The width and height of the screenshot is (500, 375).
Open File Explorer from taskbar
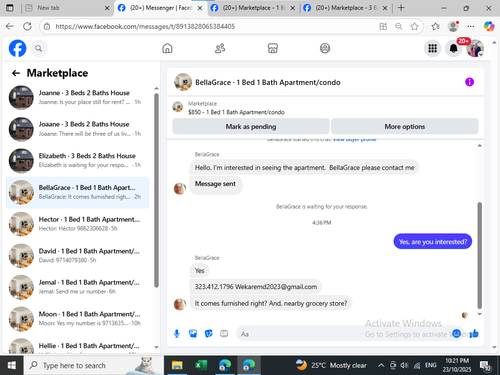point(177,365)
